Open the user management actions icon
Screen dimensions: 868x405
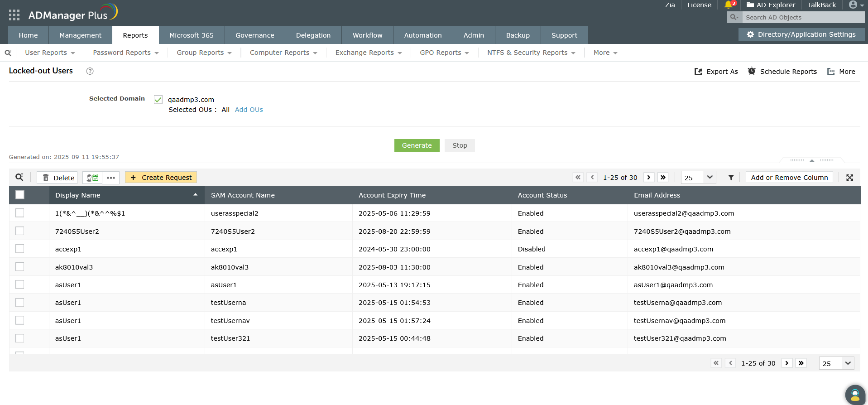[x=92, y=178]
